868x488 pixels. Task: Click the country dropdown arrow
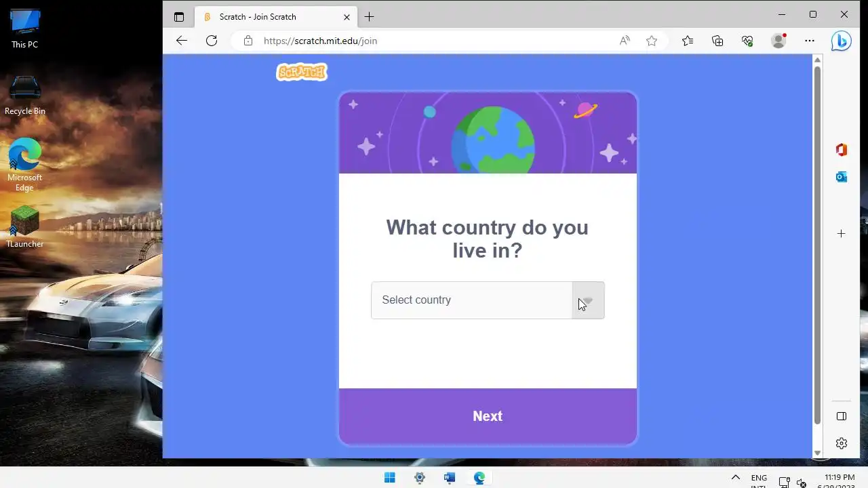(x=588, y=300)
